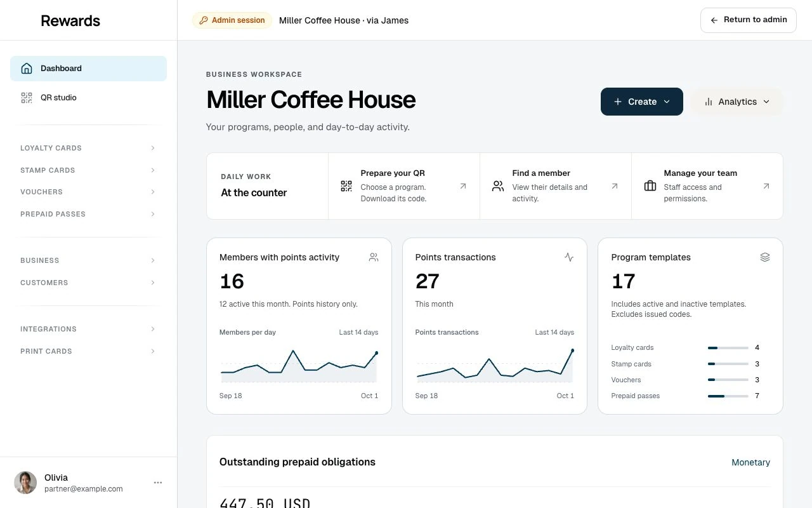Expand the Integrations sidebar section
This screenshot has width=812, height=508.
click(x=88, y=329)
